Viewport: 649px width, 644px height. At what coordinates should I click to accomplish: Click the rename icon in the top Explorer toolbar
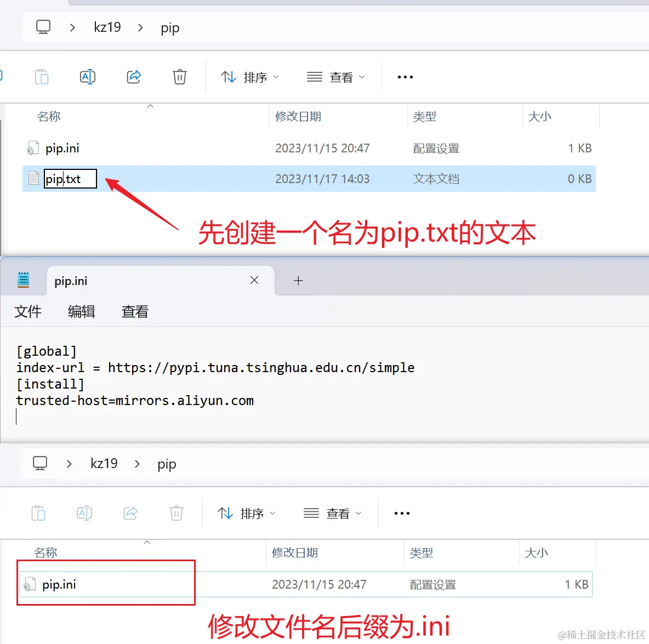pyautogui.click(x=88, y=77)
